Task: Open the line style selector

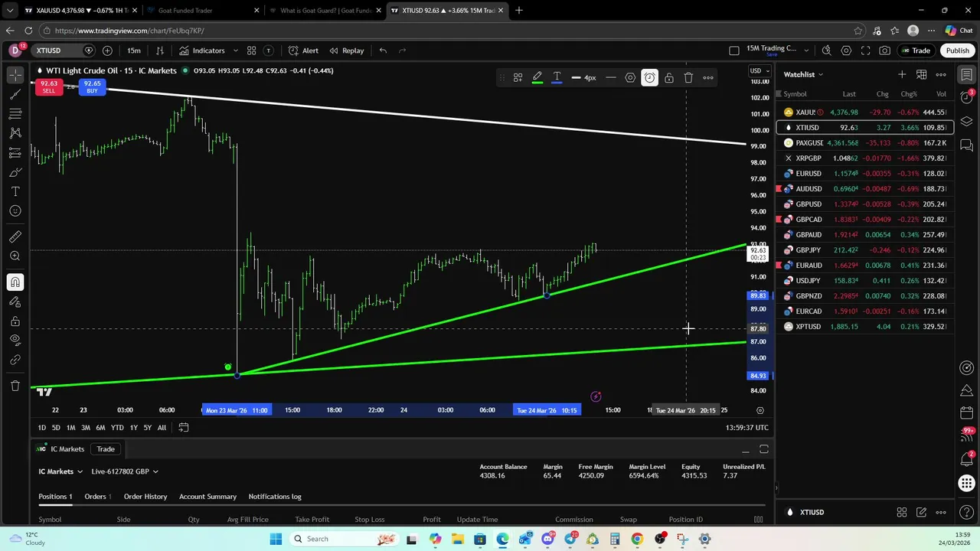Action: coord(610,77)
